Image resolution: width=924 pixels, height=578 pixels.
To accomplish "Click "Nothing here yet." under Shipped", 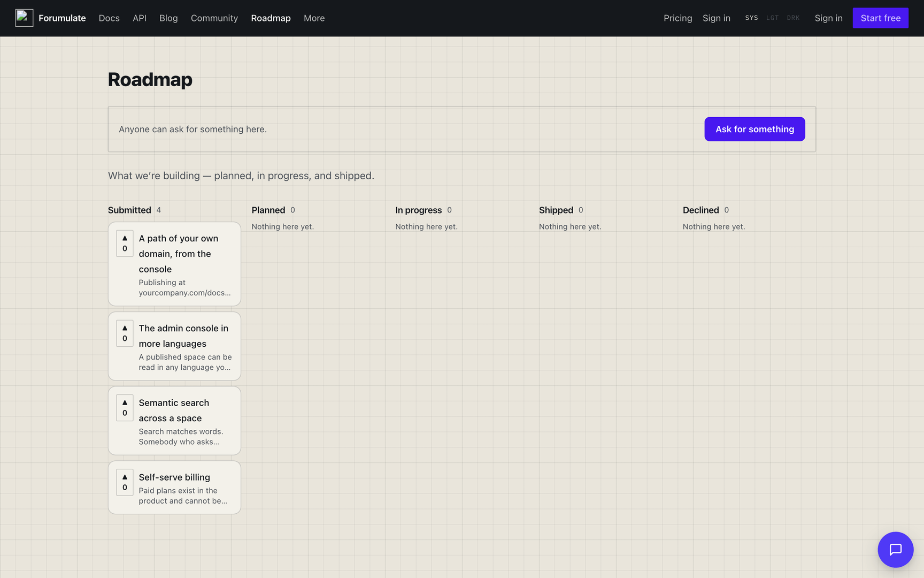I will (570, 227).
